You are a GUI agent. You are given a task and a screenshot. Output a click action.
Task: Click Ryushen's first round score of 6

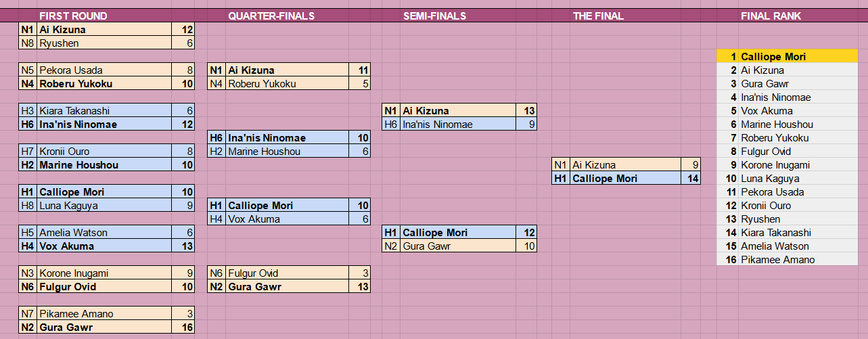(x=183, y=43)
